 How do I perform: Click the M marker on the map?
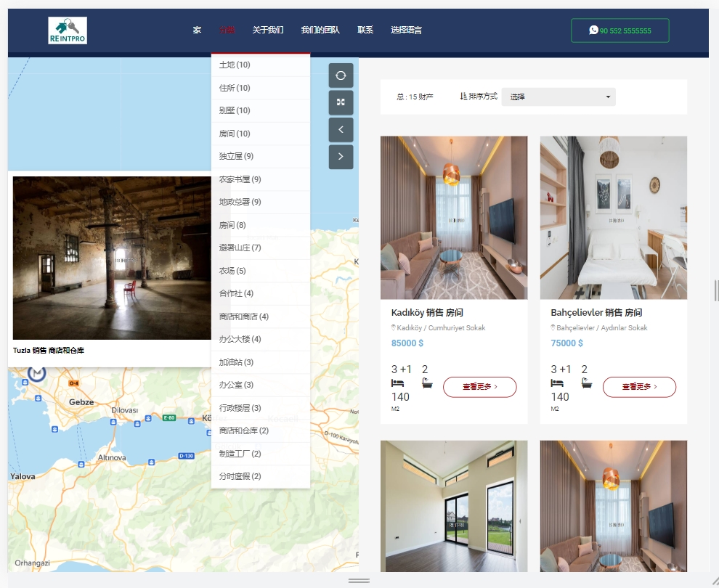pos(37,373)
